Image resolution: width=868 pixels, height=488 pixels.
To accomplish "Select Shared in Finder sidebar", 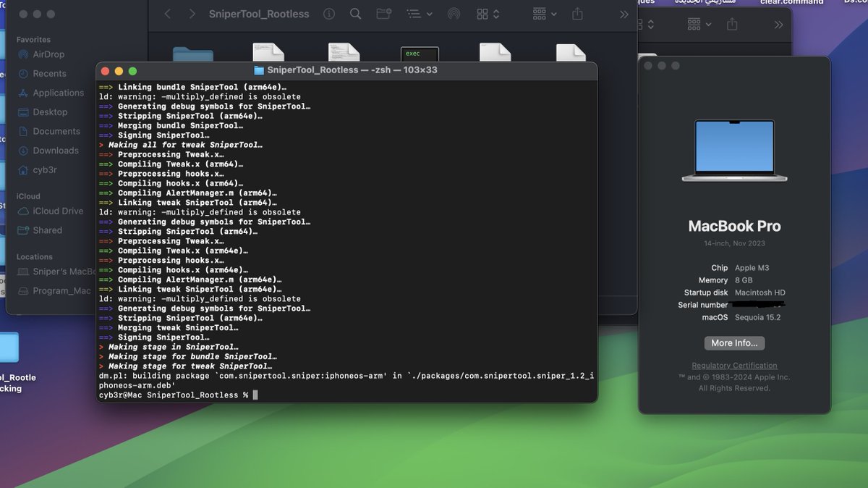I will (47, 230).
